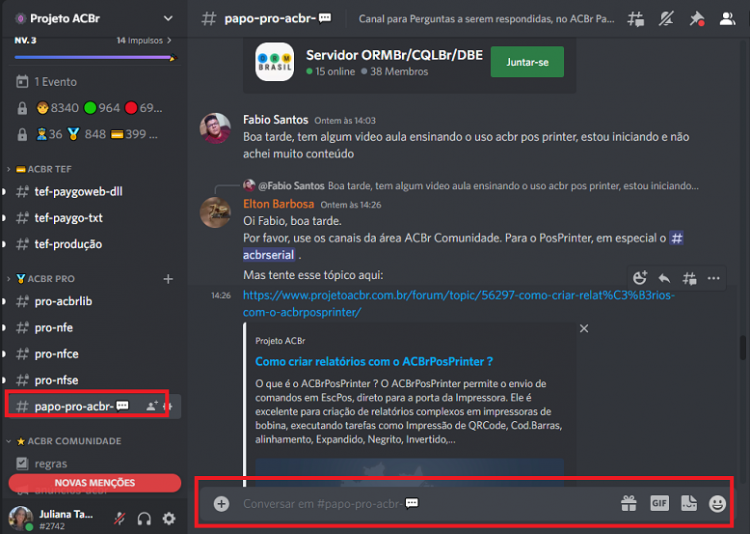The height and width of the screenshot is (534, 750).
Task: Open the tef-produção channel
Action: (68, 244)
